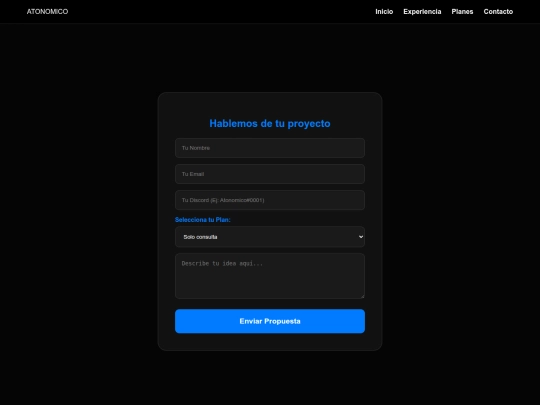This screenshot has height=405, width=540.
Task: Focus the Tu Nombre input field
Action: coord(270,148)
